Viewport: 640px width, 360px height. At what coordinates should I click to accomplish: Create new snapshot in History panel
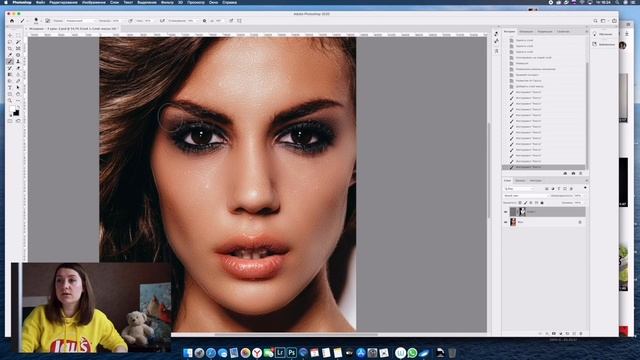click(573, 173)
